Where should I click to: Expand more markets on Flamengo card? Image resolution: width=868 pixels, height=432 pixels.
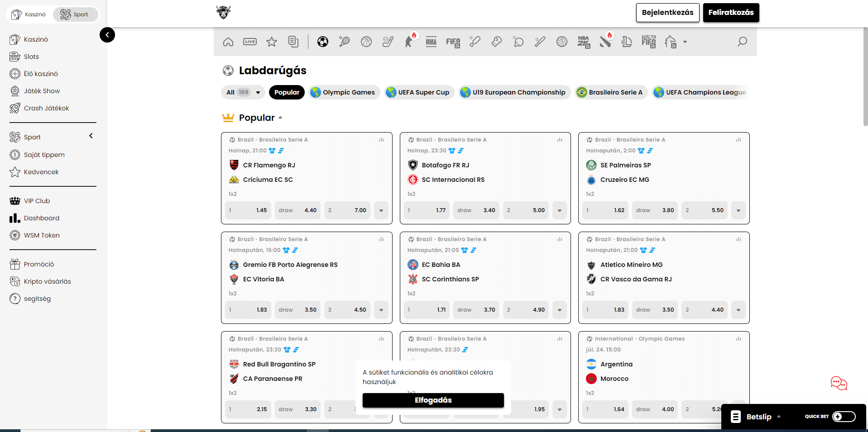click(x=381, y=210)
